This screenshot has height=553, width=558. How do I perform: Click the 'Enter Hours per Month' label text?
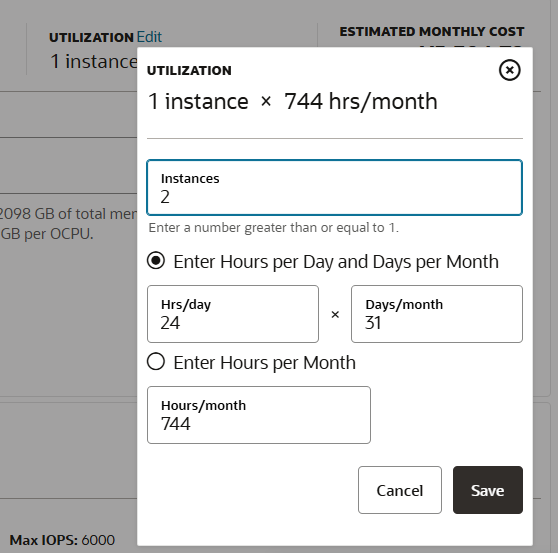coord(264,363)
